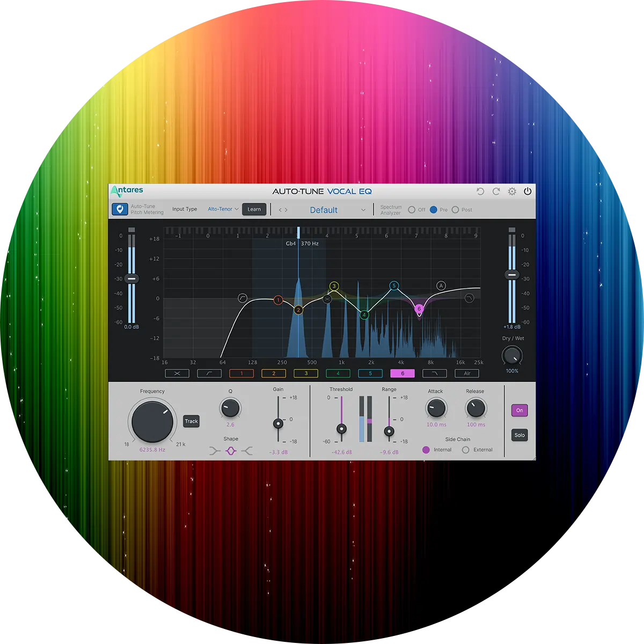
Task: Go to the previous preset arrow
Action: point(280,210)
